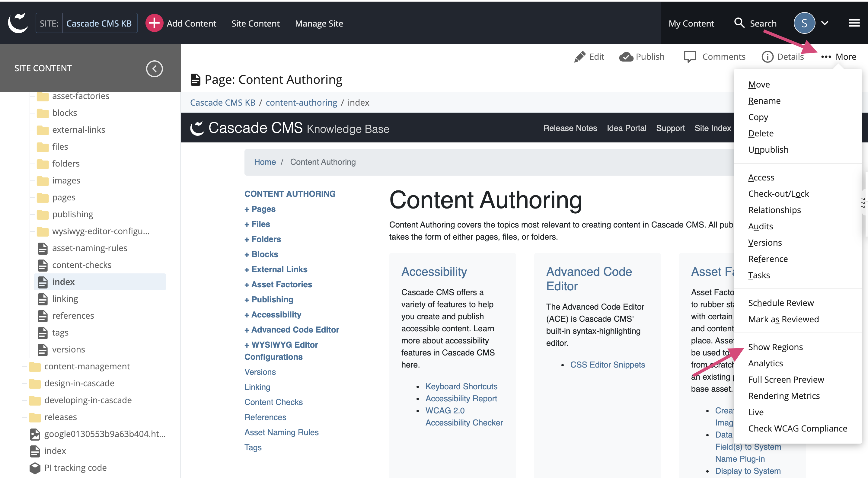Click the asset-naming-rules page icon
The image size is (868, 478).
[x=43, y=248]
